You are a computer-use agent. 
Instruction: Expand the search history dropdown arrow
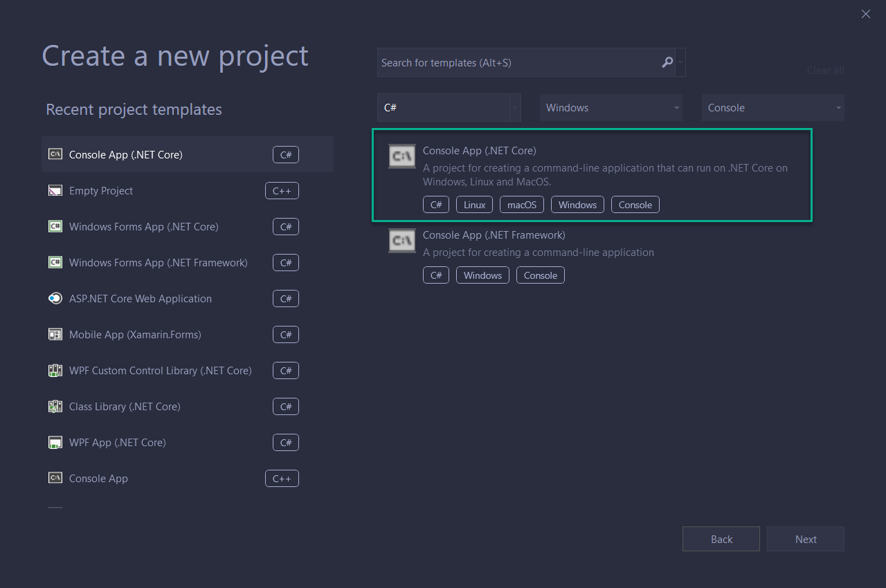(681, 62)
